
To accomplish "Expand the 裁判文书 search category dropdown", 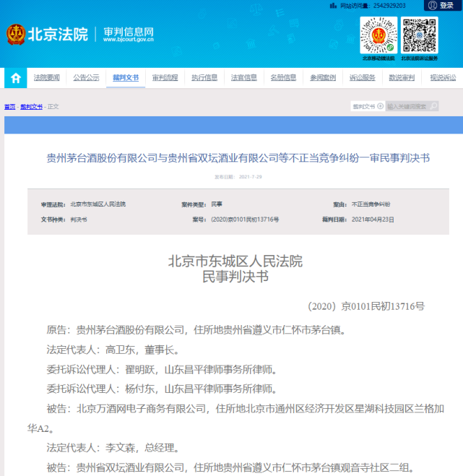I will pyautogui.click(x=368, y=106).
